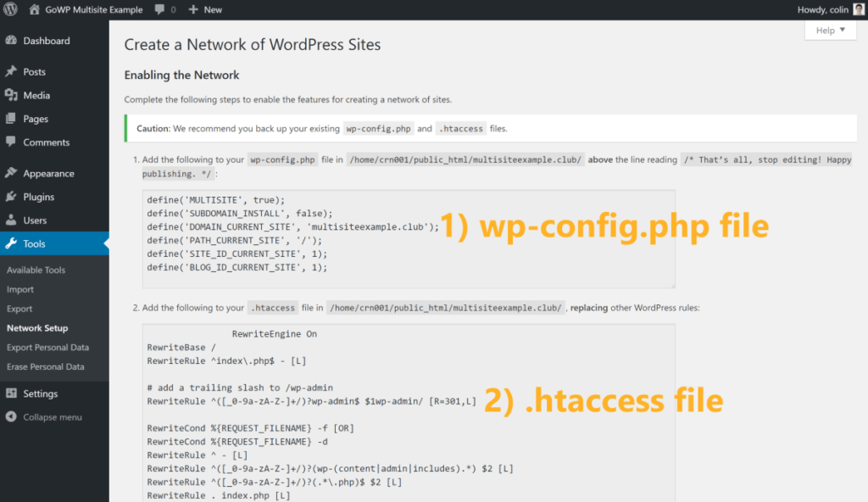Viewport: 868px width, 502px height.
Task: Open the Export submenu link
Action: point(19,309)
